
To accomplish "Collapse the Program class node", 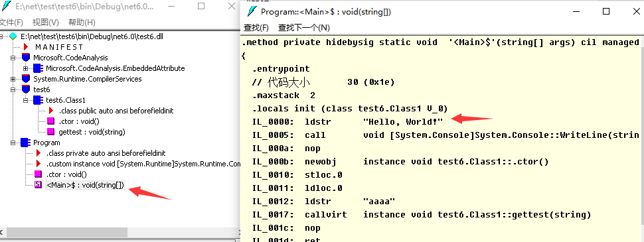I will click(13, 143).
